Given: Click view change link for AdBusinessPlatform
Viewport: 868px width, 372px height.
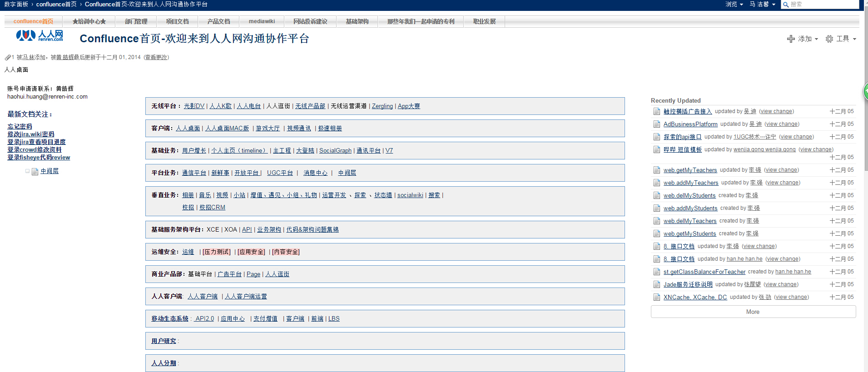Looking at the screenshot, I should pyautogui.click(x=782, y=124).
